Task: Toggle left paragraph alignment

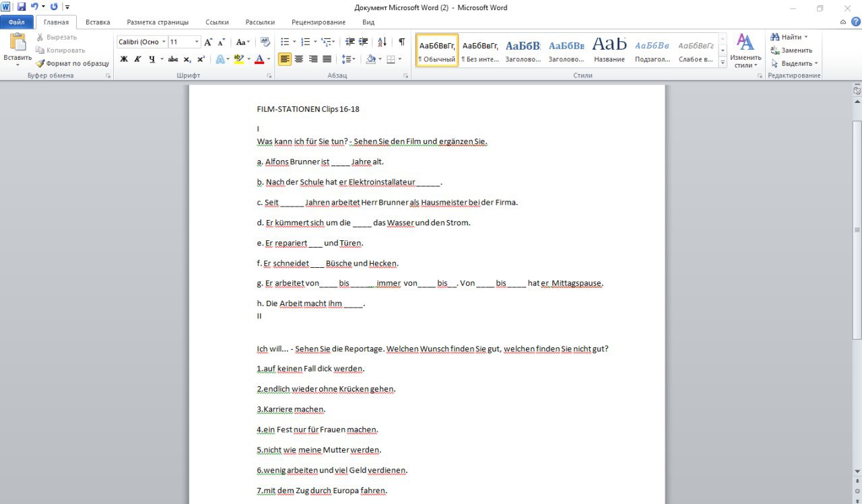Action: pos(285,59)
